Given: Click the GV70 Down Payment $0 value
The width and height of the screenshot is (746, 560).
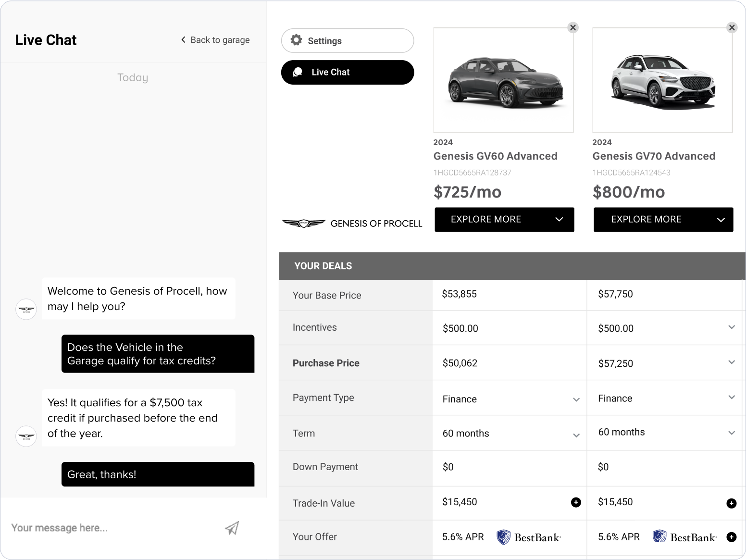Looking at the screenshot, I should click(x=603, y=467).
